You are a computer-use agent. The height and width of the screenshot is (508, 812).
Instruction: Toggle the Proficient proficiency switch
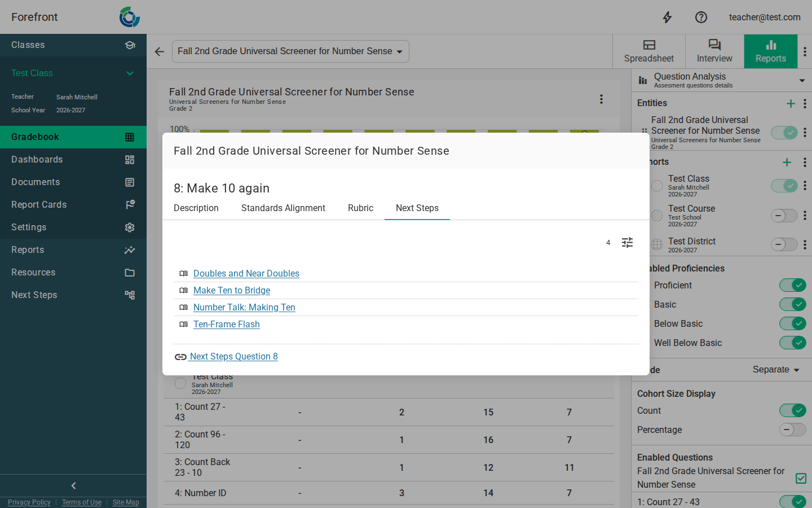[792, 285]
